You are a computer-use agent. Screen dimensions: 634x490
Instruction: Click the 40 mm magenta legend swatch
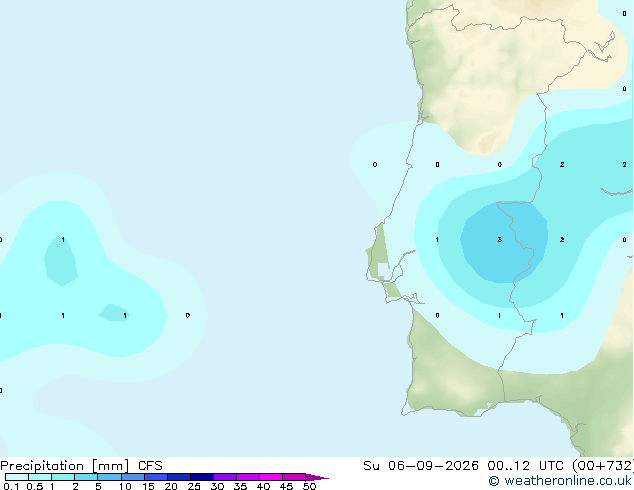pos(271,477)
